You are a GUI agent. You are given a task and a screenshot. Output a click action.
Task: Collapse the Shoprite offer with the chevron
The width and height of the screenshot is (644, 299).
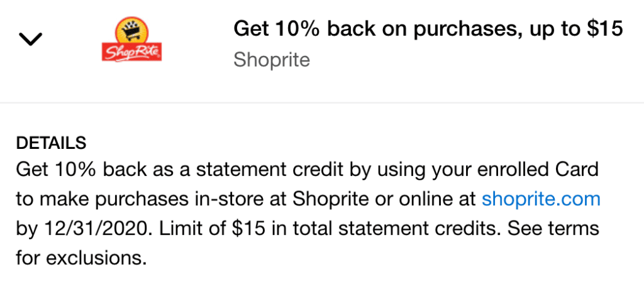coord(30,39)
